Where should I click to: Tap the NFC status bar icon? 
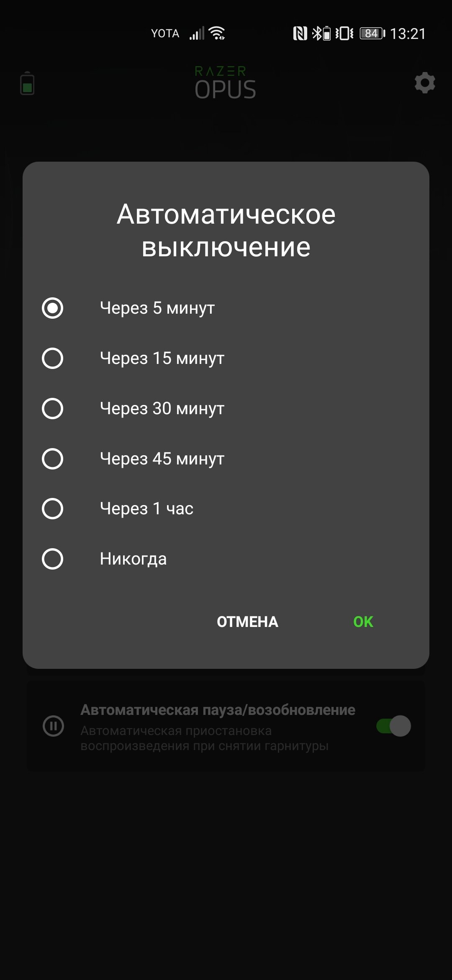click(300, 33)
